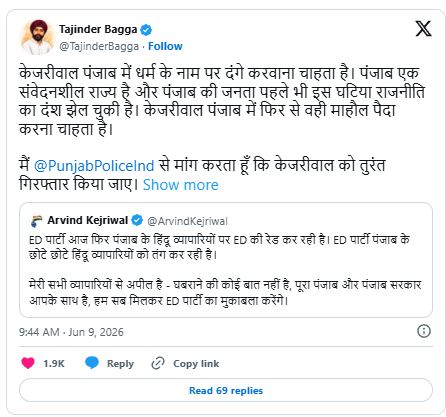Click the reply speech bubble icon
This screenshot has height=417, width=446.
point(92,363)
